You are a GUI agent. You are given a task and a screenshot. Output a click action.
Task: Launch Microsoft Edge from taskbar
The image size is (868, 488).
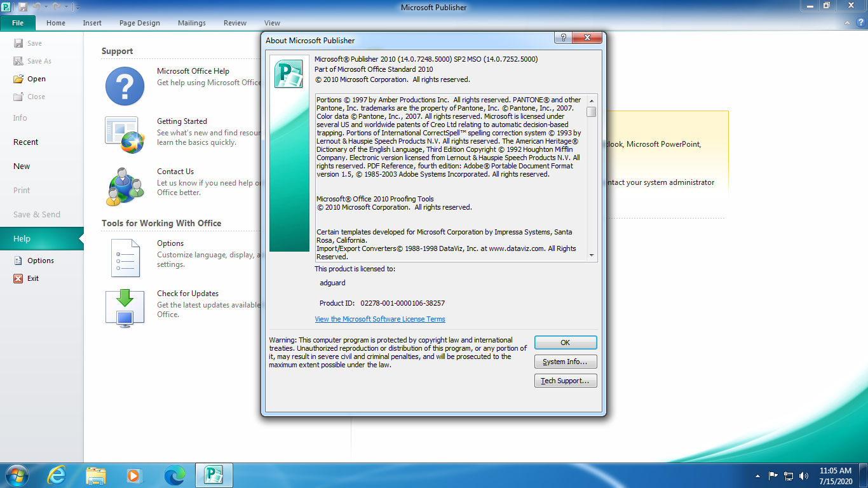point(174,475)
